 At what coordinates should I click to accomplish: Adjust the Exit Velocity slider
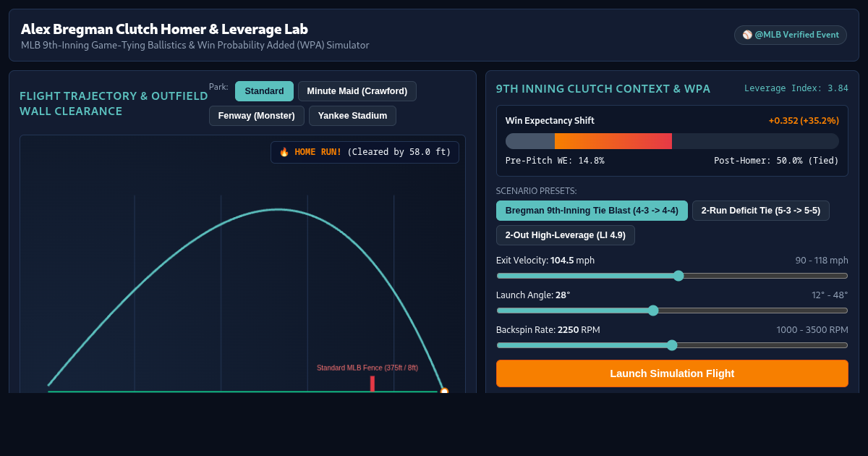tap(672, 276)
